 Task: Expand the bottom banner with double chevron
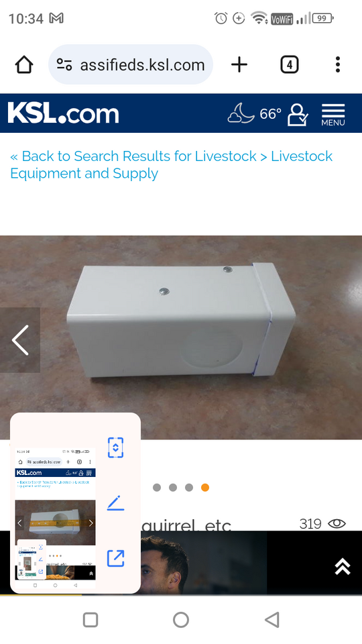tap(343, 567)
